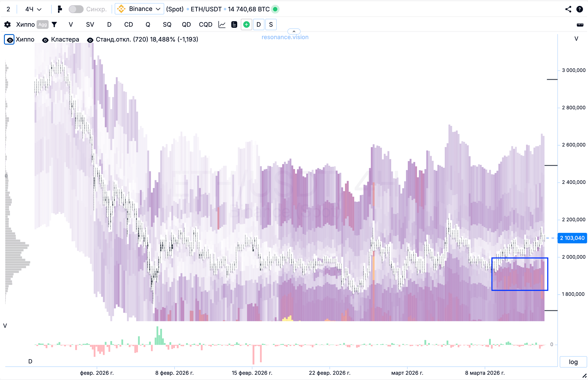Image resolution: width=588 pixels, height=380 pixels.
Task: Select the CQD indicator tab
Action: (x=205, y=24)
